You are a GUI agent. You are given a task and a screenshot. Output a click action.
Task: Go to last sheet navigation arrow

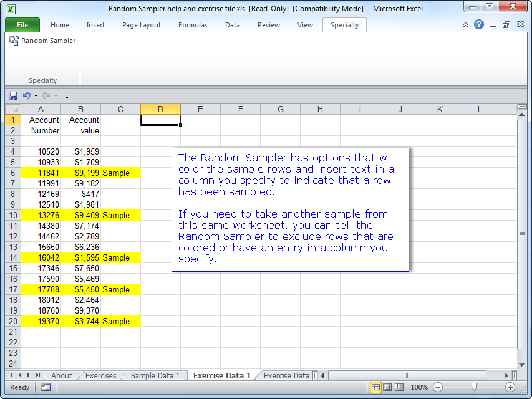pyautogui.click(x=39, y=375)
